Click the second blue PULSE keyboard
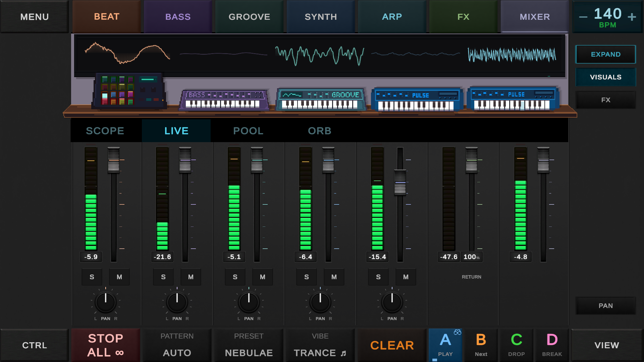 (513, 99)
